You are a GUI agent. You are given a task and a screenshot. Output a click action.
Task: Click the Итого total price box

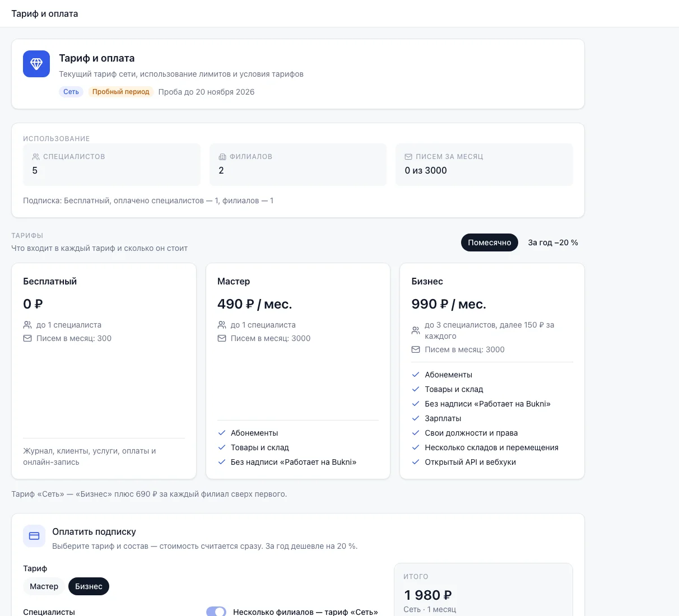[483, 590]
